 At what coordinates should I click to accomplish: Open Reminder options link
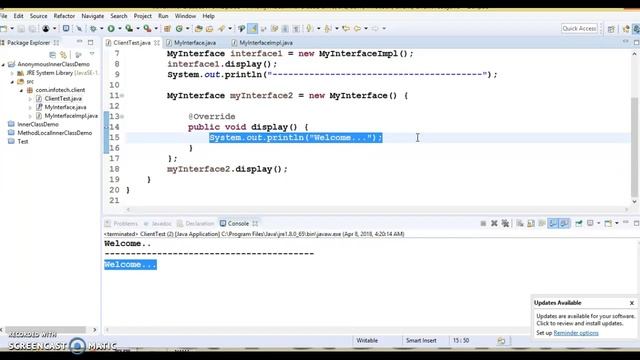[x=576, y=333]
